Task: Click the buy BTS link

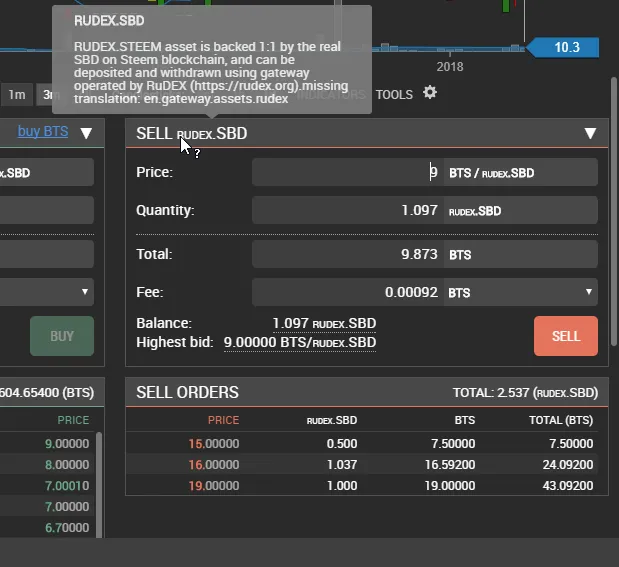Action: coord(43,131)
